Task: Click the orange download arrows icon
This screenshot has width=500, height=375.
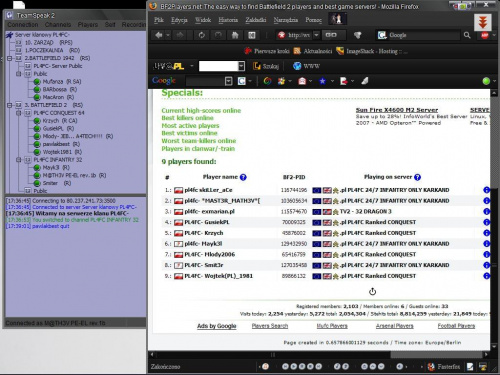Action: 483,22
